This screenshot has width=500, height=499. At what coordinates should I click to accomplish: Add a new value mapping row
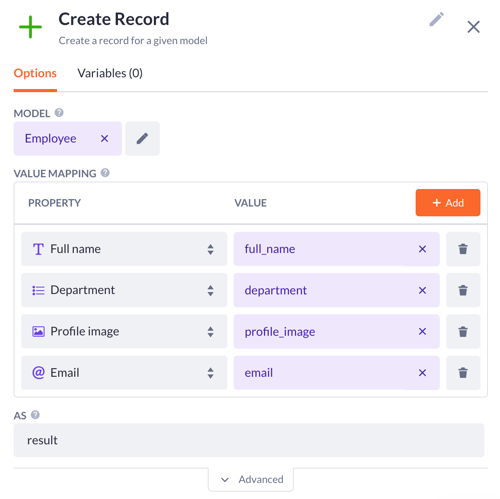[x=448, y=203]
